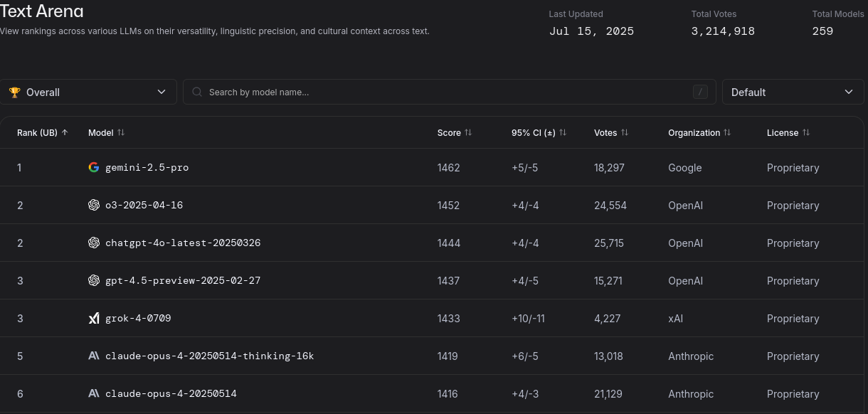
Task: Click the Anthropic logo next to claude-opus-4-20250514-thinking-16k
Action: coord(93,356)
